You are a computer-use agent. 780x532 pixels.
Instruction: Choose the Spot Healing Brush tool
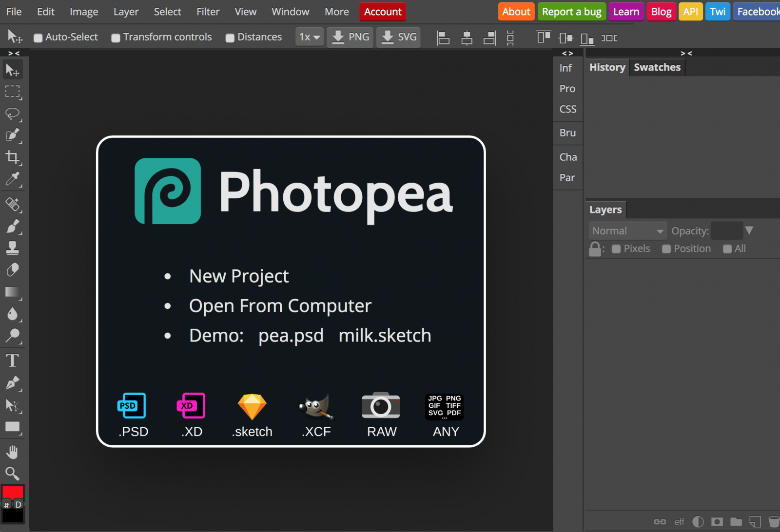(x=13, y=205)
